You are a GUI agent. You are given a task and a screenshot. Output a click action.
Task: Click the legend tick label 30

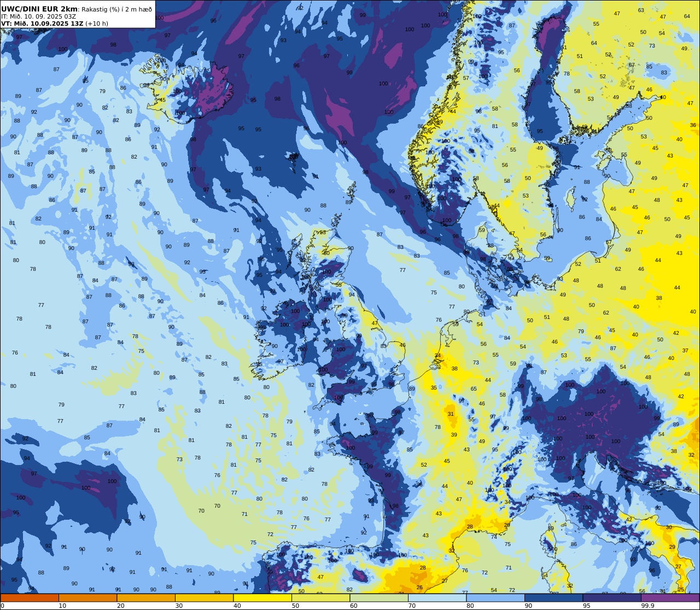coord(179,606)
